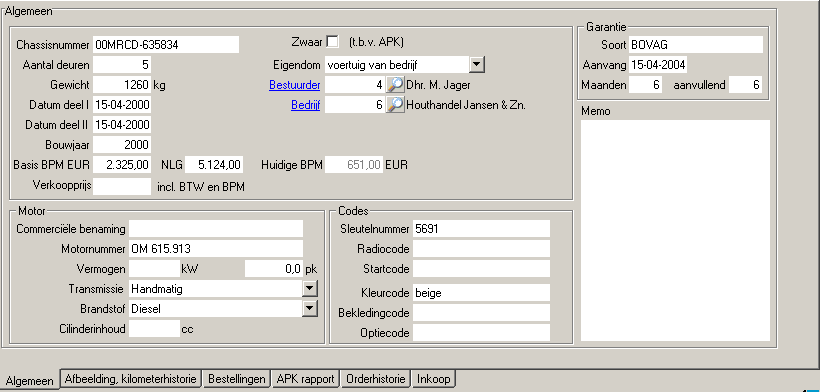Expand the Eigendom dropdown arrow
Image resolution: width=820 pixels, height=392 pixels.
coord(476,65)
